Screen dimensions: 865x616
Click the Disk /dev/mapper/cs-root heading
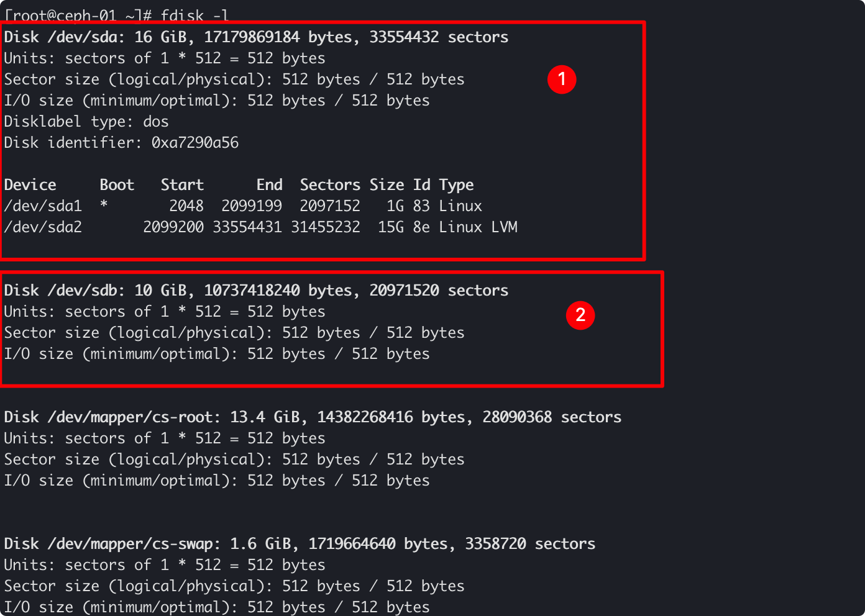point(313,417)
